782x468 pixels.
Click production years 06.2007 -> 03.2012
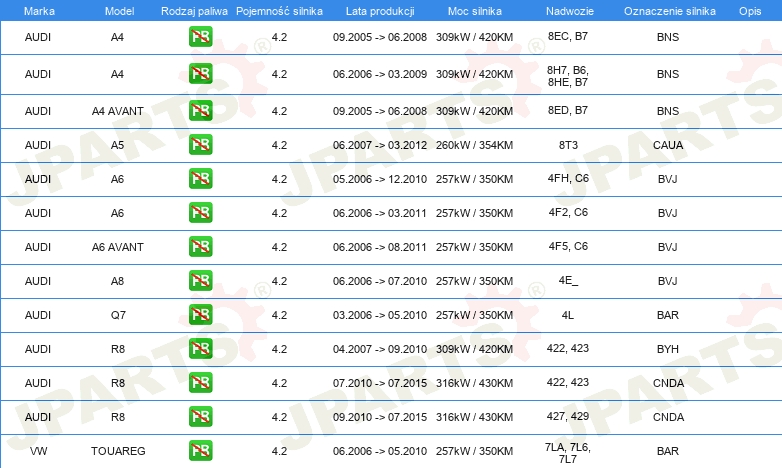click(380, 145)
